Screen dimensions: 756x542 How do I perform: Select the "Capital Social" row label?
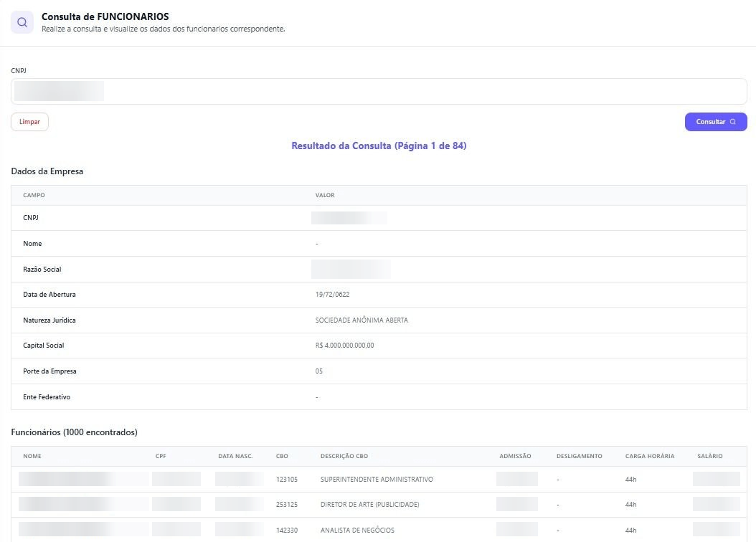tap(43, 346)
